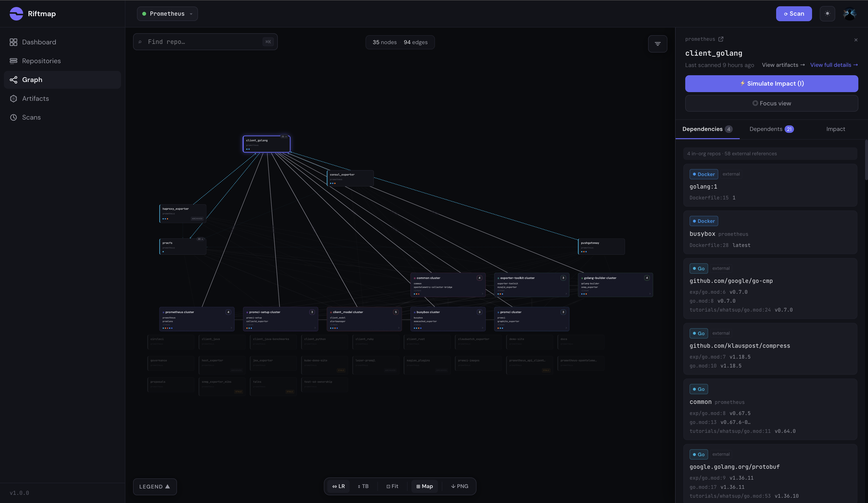Switch to the Impact tab
The width and height of the screenshot is (868, 503).
836,129
